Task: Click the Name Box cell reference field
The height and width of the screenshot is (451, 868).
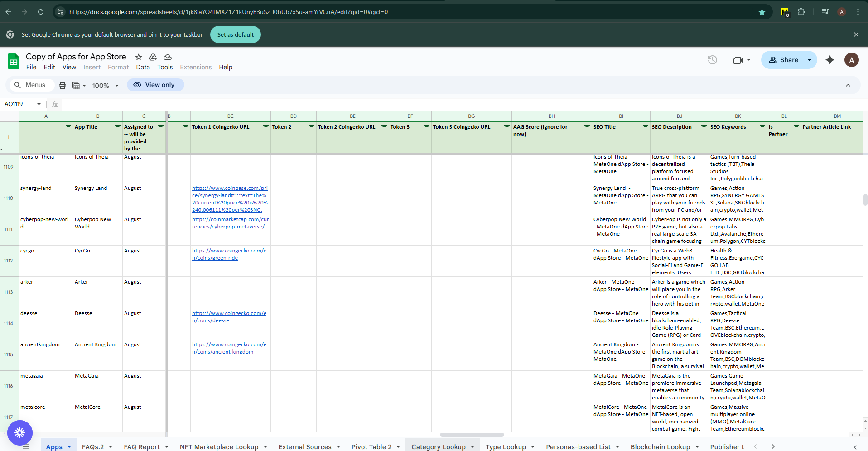Action: (19, 104)
